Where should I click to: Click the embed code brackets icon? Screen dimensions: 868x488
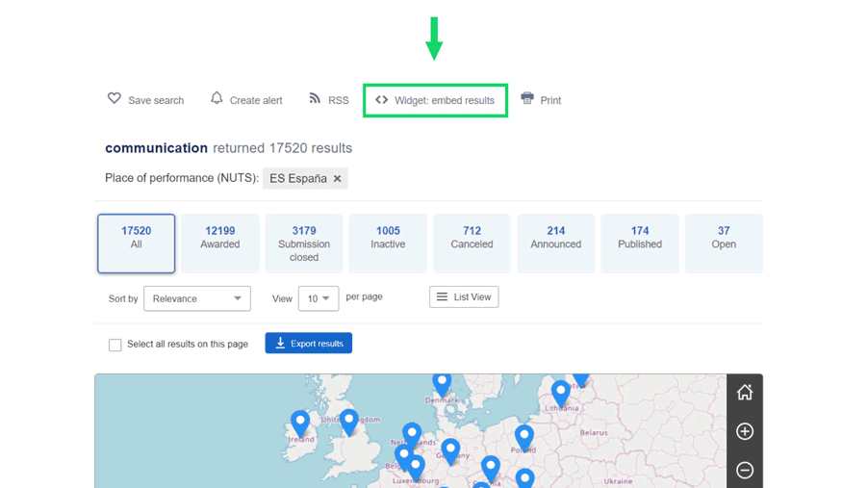coord(382,100)
